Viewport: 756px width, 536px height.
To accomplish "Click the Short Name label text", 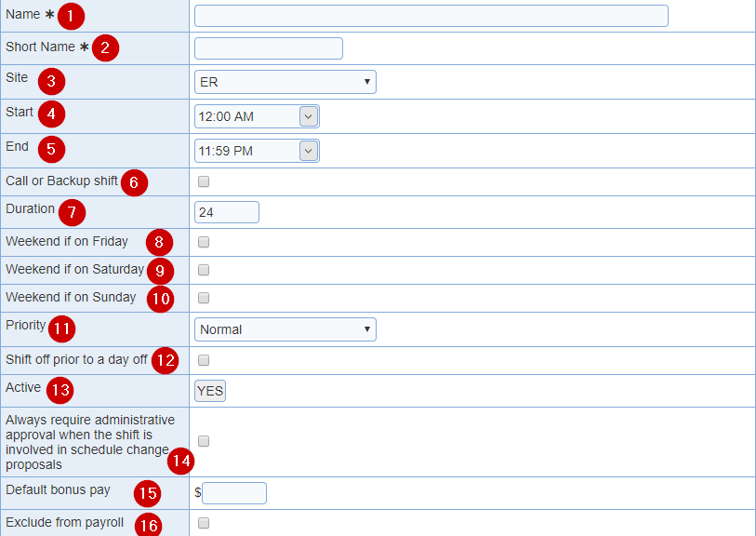I will 41,47.
